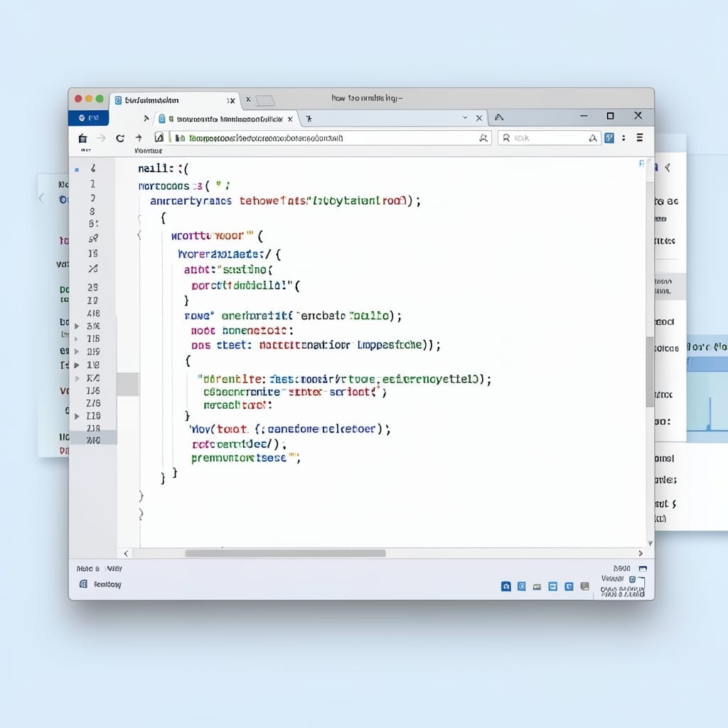728x728 pixels.
Task: Close the active second-row tab
Action: pos(290,119)
